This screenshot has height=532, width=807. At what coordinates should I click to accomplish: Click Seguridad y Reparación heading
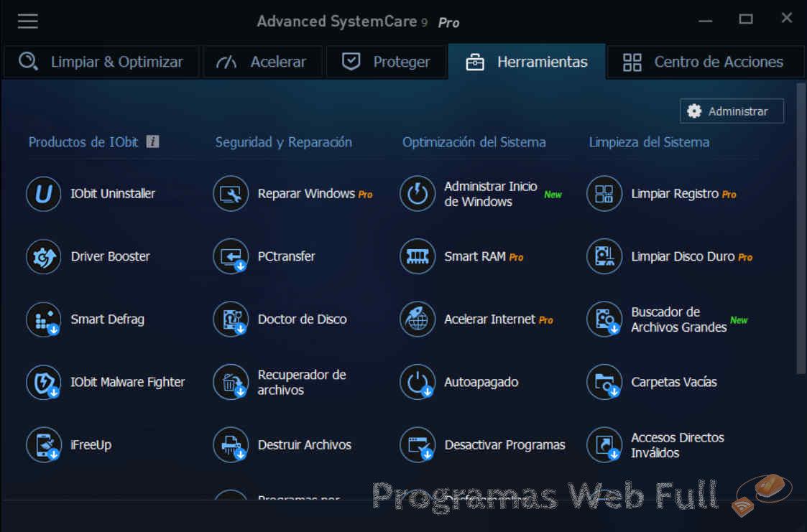284,142
